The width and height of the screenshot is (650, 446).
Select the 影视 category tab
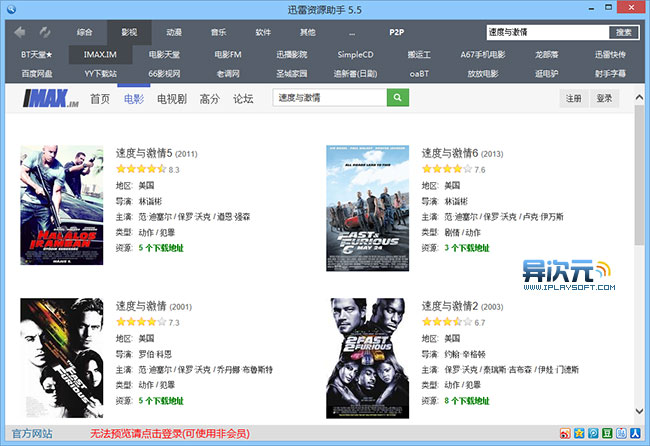pyautogui.click(x=129, y=32)
